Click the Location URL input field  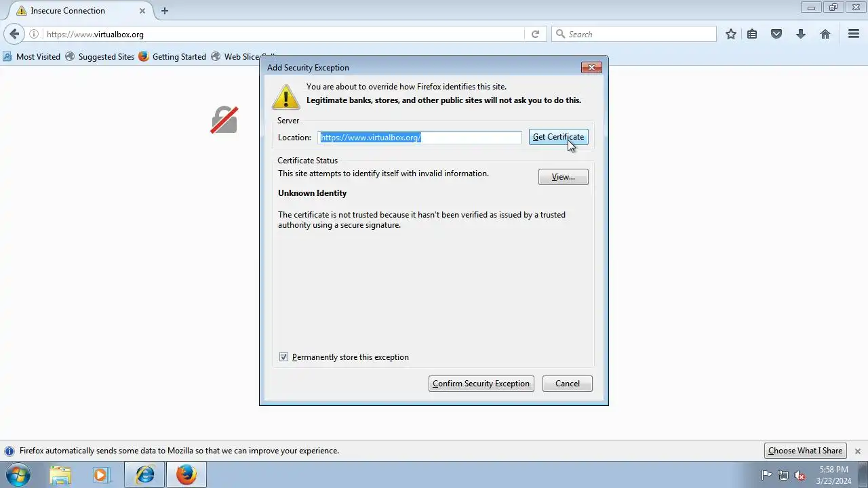tap(420, 138)
